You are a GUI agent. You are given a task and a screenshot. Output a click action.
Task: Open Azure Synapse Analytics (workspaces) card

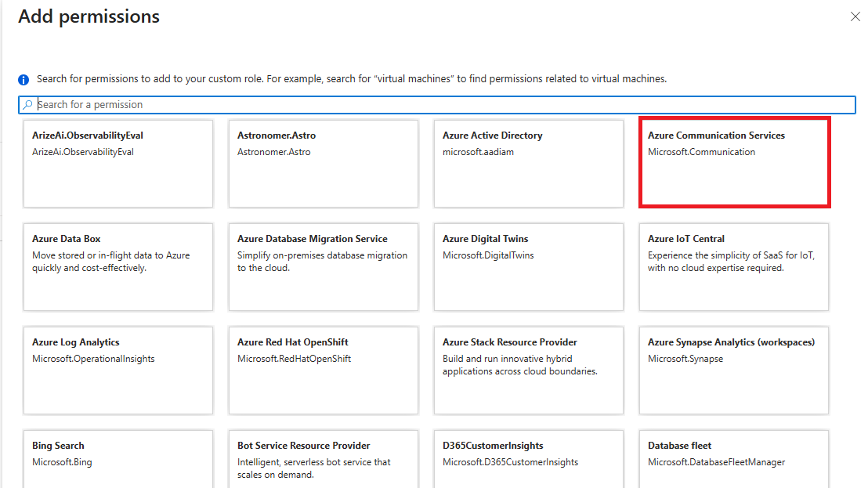pyautogui.click(x=734, y=370)
